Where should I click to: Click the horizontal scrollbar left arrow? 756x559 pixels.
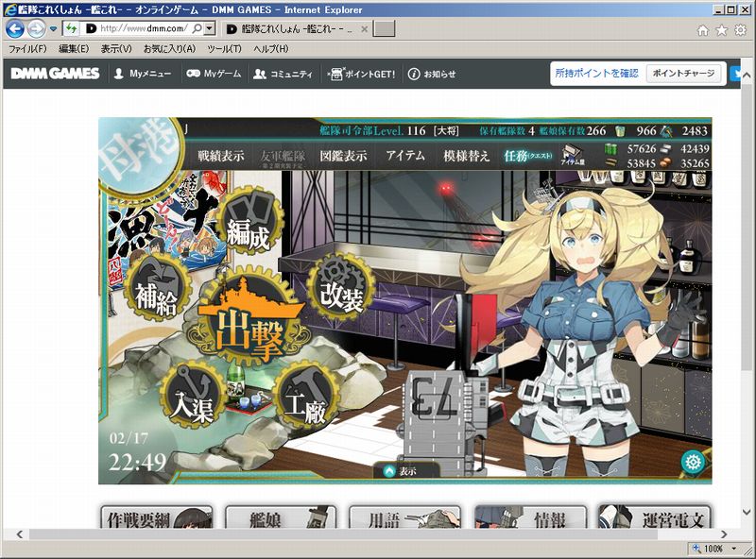(19, 534)
